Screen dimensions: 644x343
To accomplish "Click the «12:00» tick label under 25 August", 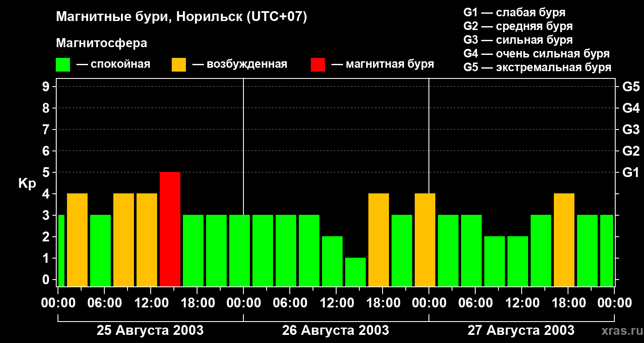I will pos(151,303).
